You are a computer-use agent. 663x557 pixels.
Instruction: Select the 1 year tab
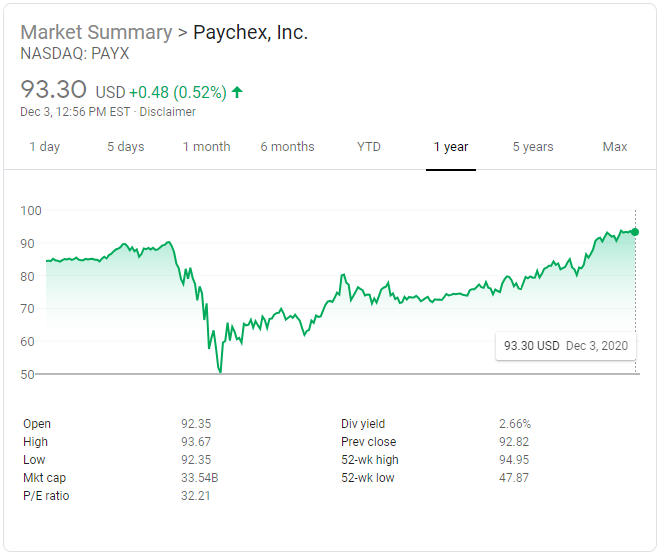click(451, 147)
